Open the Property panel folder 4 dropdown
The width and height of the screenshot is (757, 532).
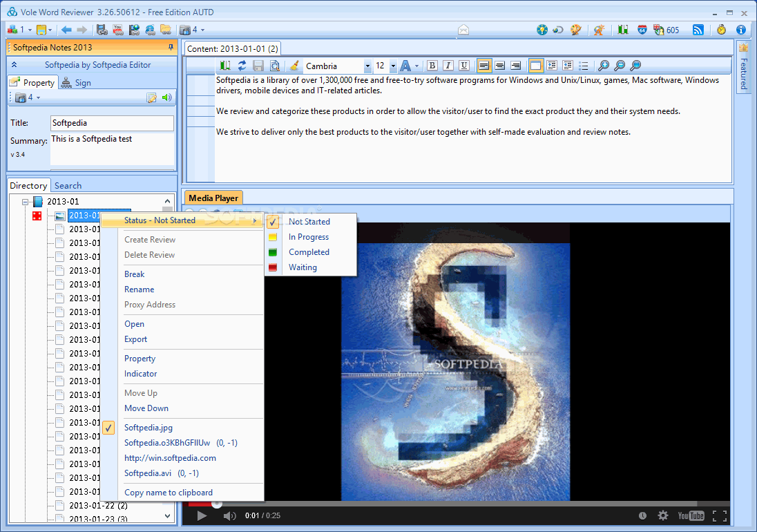coord(38,97)
